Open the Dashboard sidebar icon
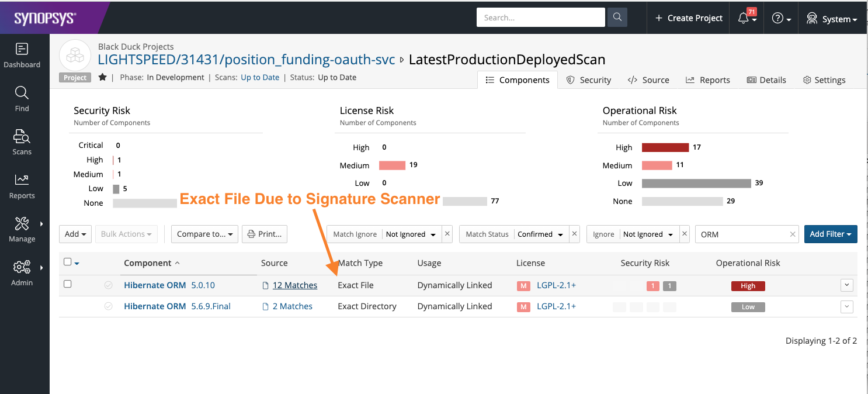The height and width of the screenshot is (394, 868). pos(22,50)
